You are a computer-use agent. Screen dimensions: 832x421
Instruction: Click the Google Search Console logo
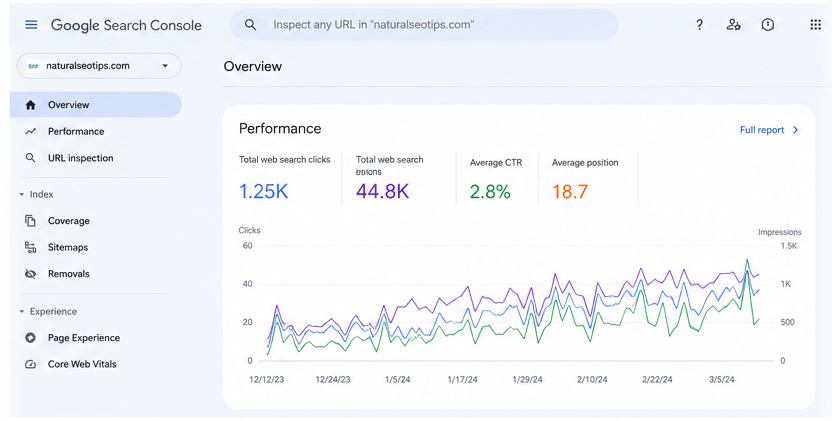[126, 25]
